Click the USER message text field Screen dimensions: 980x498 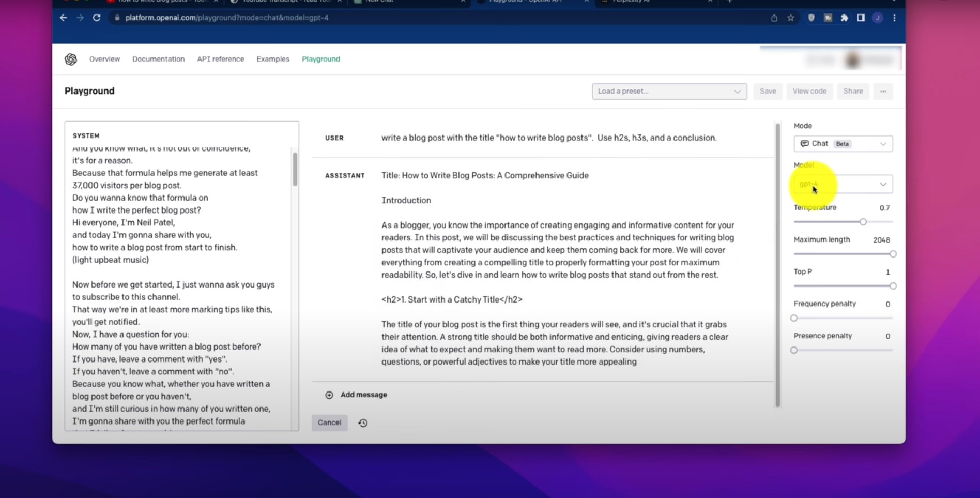pyautogui.click(x=549, y=138)
